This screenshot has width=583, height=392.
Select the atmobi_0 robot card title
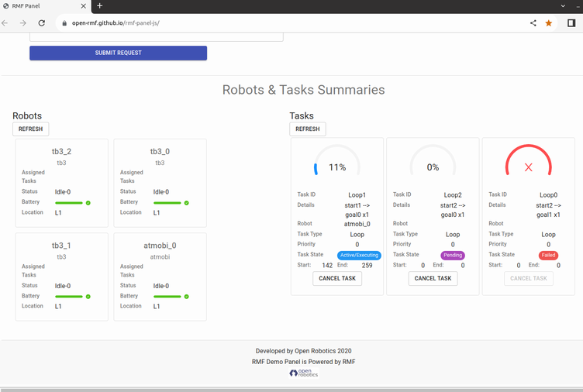(x=160, y=246)
